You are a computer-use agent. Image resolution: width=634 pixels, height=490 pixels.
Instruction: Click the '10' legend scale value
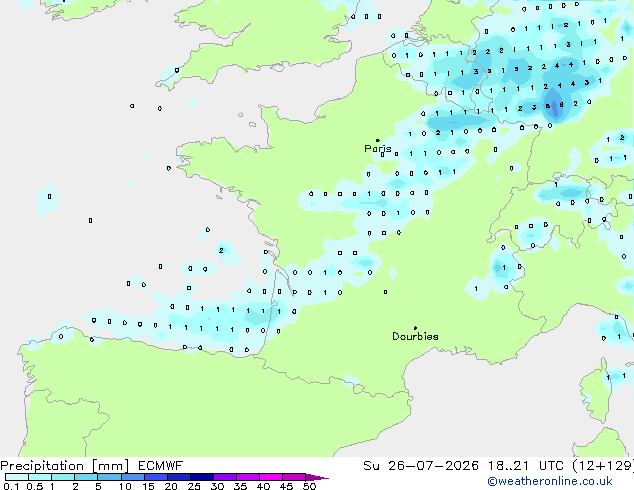coord(125,486)
